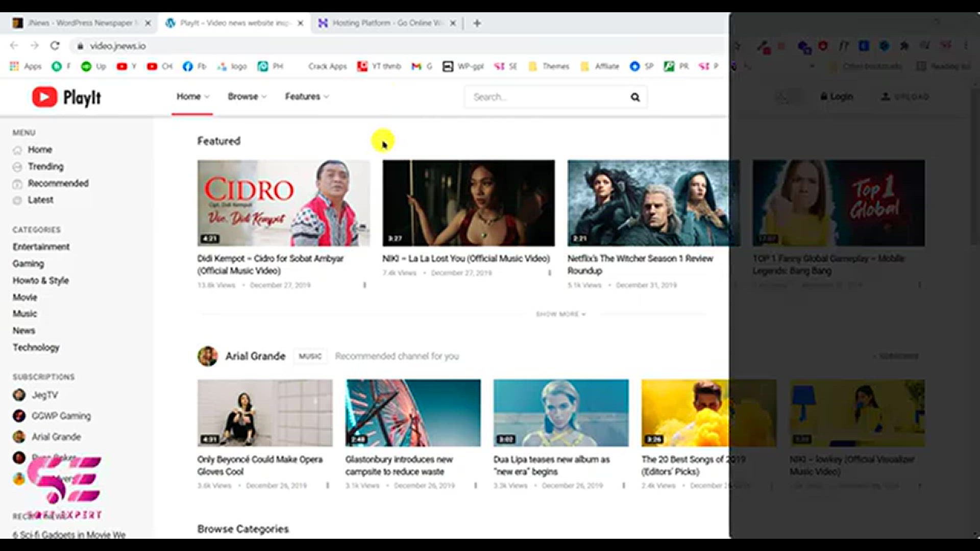980x551 pixels.
Task: Close the Hosting Platform tab
Action: [453, 23]
